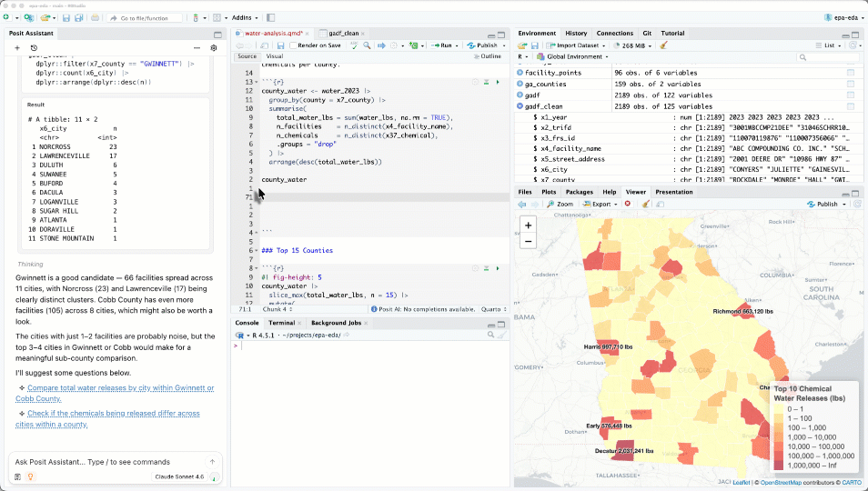This screenshot has height=491, width=868.
Task: Save all open documents
Action: click(78, 17)
